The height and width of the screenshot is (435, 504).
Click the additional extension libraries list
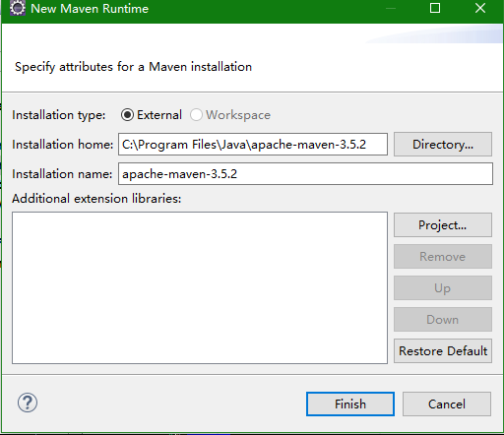click(x=200, y=287)
